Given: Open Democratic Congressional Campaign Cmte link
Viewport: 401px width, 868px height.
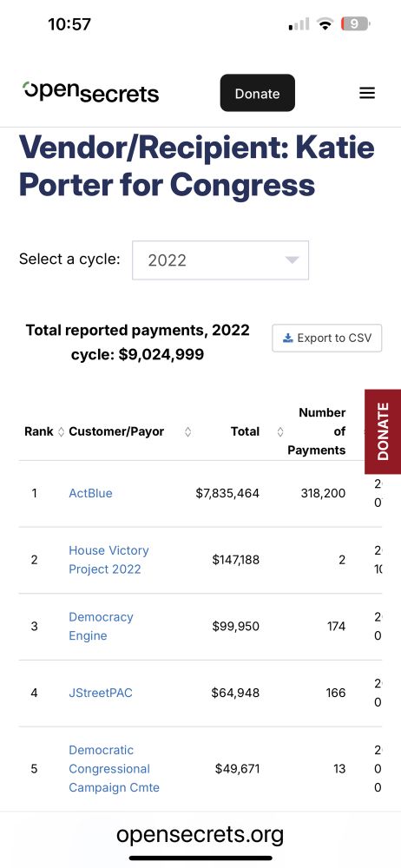Looking at the screenshot, I should pyautogui.click(x=114, y=769).
